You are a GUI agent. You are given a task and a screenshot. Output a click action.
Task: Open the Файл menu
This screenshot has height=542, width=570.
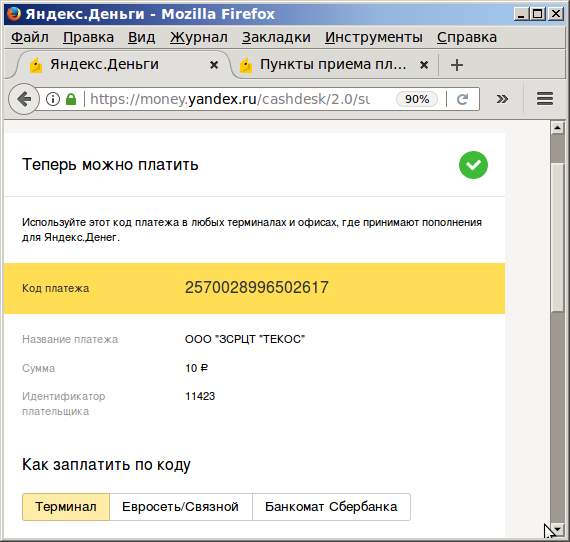(x=29, y=37)
